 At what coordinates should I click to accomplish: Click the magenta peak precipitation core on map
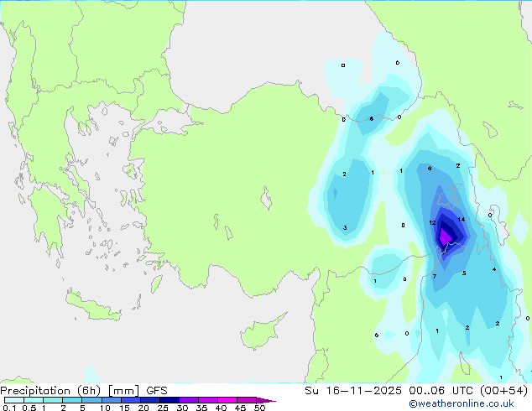444,237
